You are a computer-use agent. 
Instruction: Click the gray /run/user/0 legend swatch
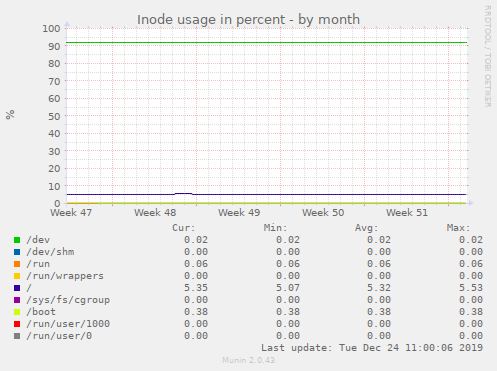pos(17,336)
